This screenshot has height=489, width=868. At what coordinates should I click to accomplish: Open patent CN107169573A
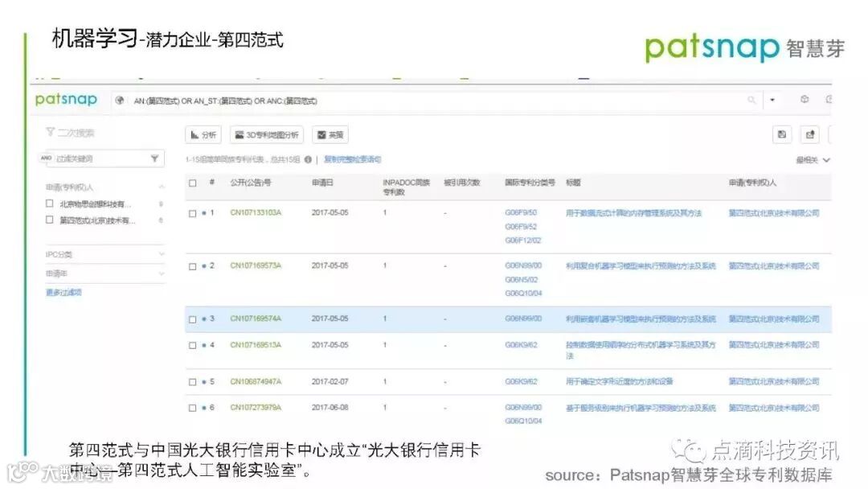pyautogui.click(x=256, y=266)
